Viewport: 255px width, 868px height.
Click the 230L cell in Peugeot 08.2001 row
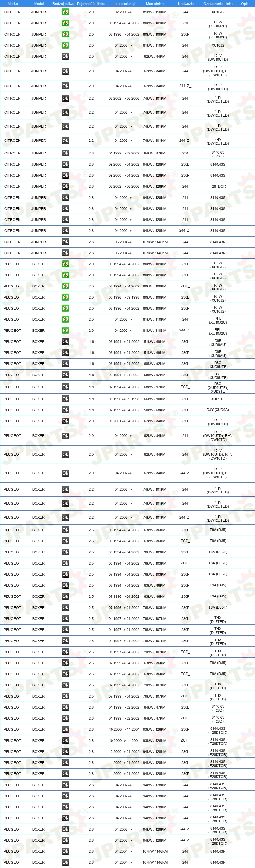[x=185, y=421]
